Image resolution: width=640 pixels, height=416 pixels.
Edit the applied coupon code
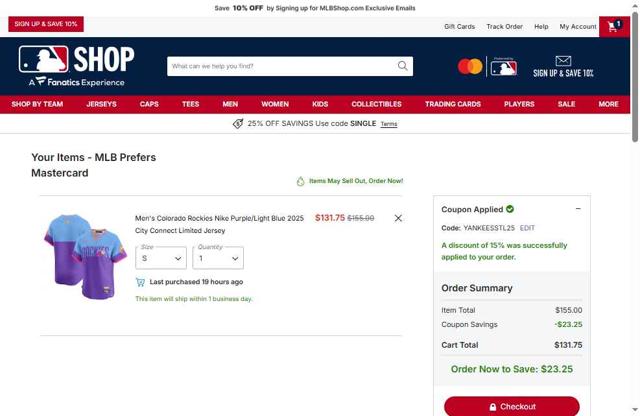527,228
